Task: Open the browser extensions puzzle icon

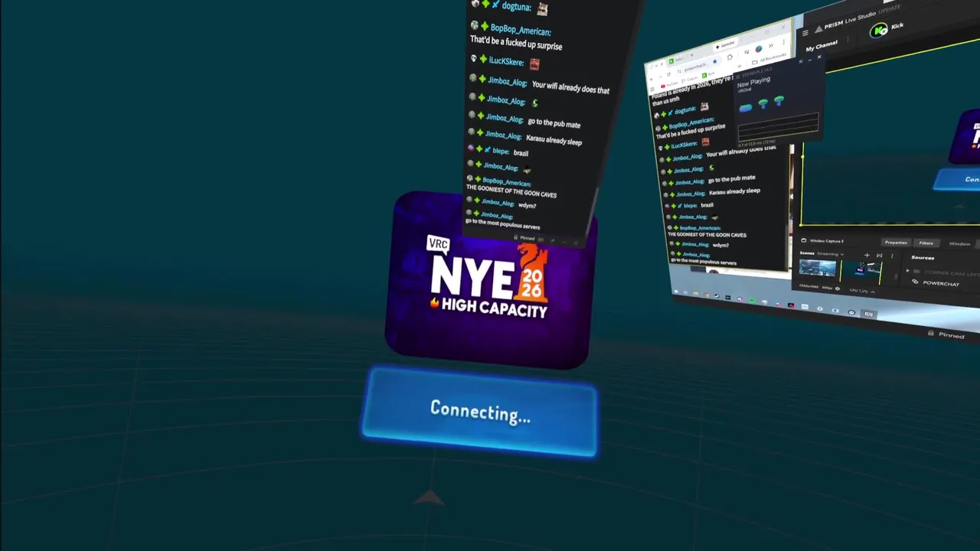Action: pos(730,57)
